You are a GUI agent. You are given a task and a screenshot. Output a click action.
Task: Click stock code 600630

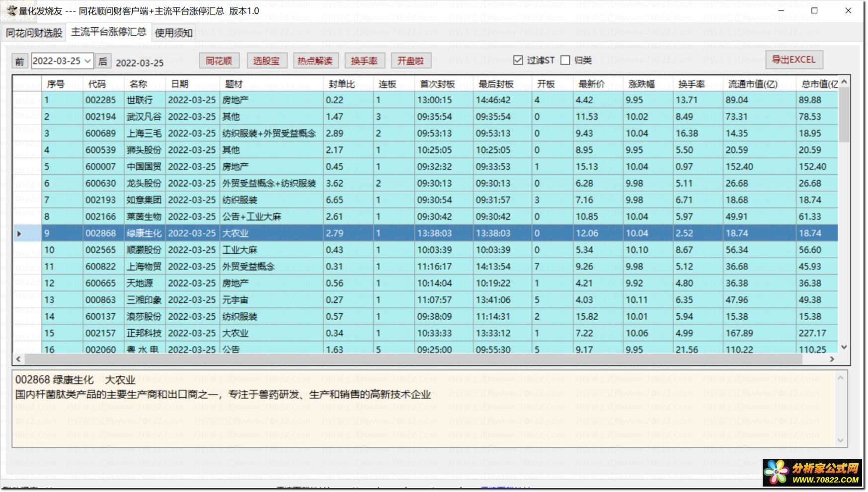pos(104,183)
